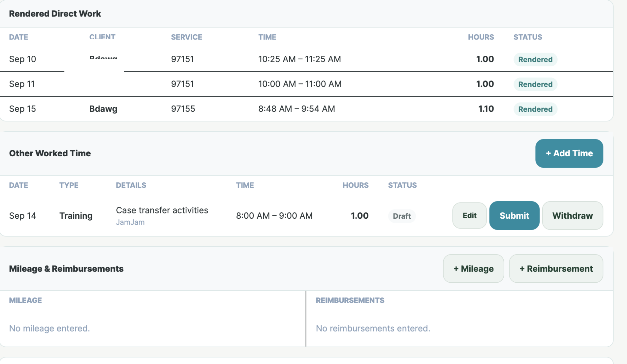Select the 8:48 AM – 9:54 AM time cell

click(x=296, y=109)
